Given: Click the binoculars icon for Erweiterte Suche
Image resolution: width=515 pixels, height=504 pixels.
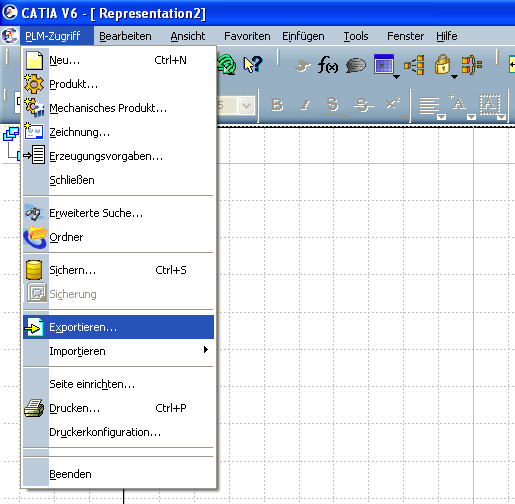Looking at the screenshot, I should tap(34, 213).
